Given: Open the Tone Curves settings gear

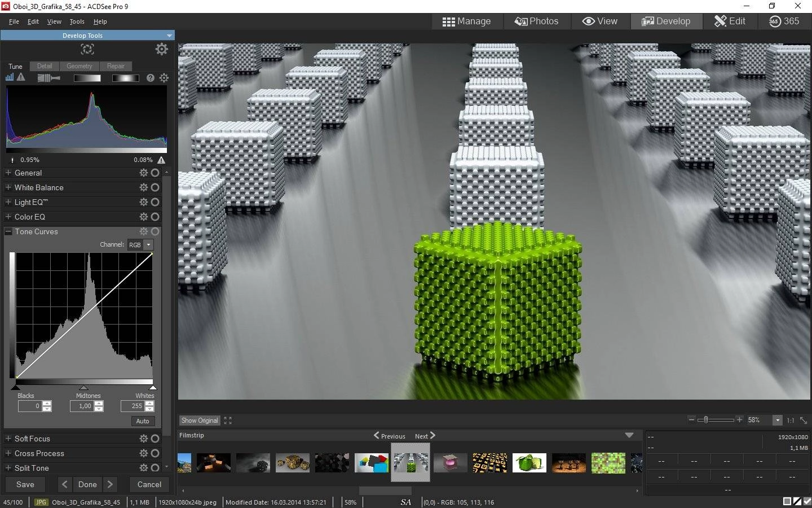Looking at the screenshot, I should [144, 231].
